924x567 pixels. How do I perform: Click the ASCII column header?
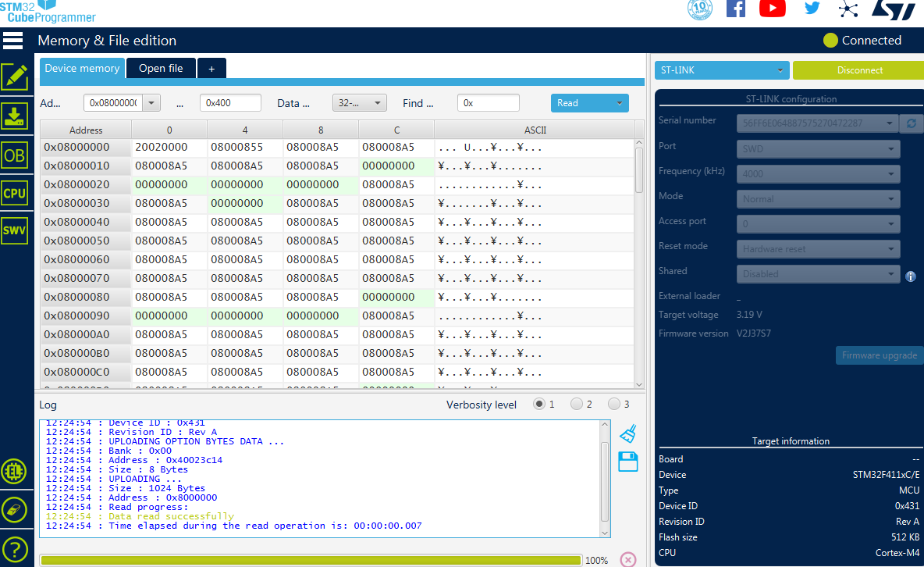point(535,130)
